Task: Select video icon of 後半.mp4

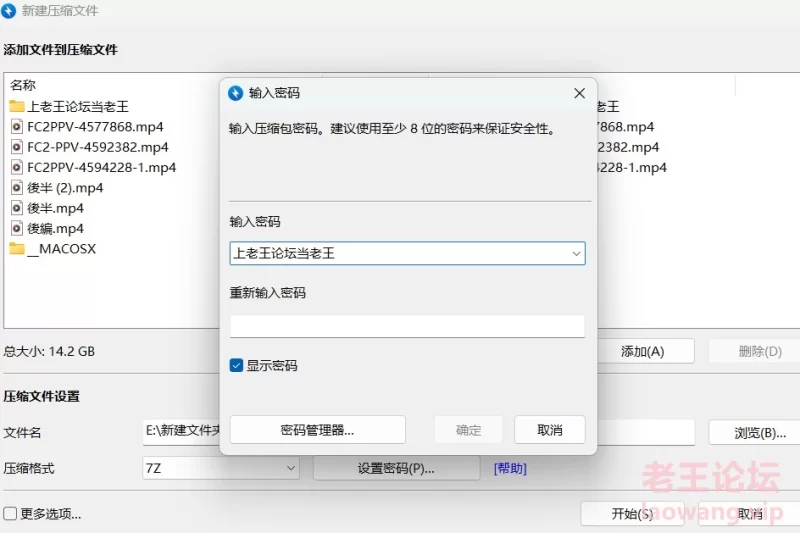Action: pyautogui.click(x=17, y=208)
